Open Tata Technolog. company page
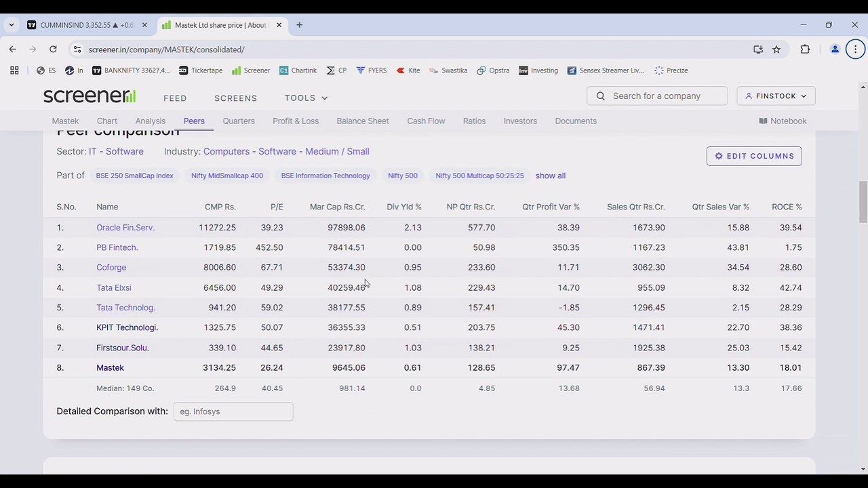The height and width of the screenshot is (488, 868). 125,308
